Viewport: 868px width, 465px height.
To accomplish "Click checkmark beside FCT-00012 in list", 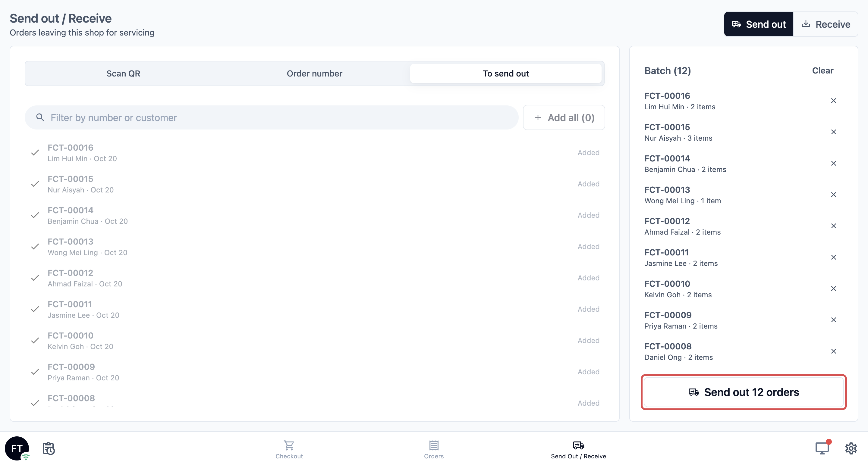I will (35, 278).
